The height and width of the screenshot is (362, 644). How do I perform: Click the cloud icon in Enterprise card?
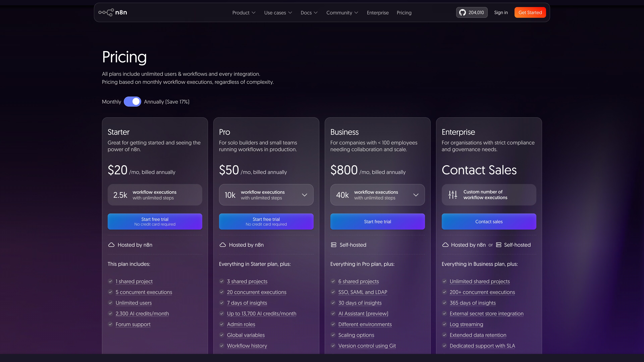(445, 245)
